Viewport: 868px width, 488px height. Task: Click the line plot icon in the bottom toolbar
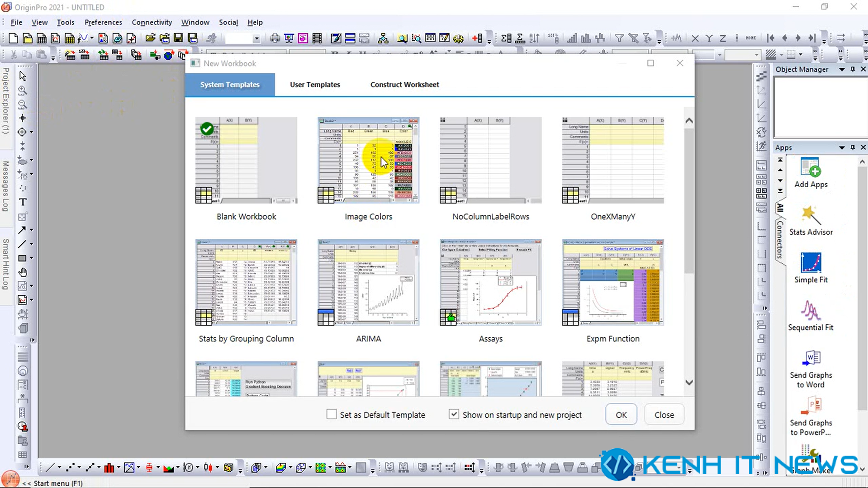(50, 468)
